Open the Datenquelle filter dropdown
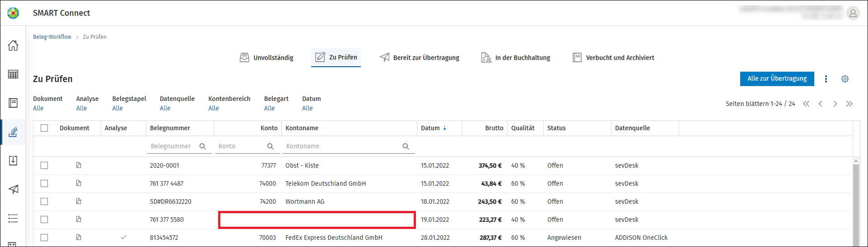This screenshot has width=868, height=247. pyautogui.click(x=165, y=108)
